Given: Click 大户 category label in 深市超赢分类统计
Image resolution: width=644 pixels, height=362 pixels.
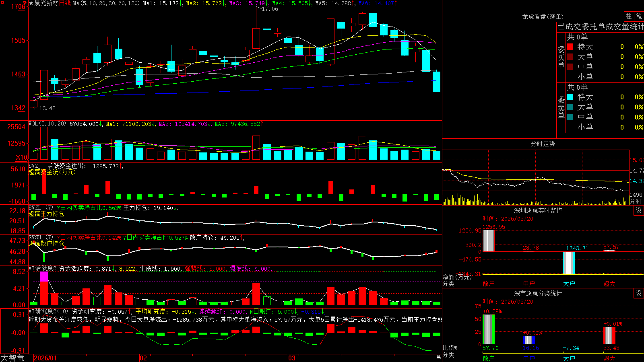Looking at the screenshot, I should 569,358.
